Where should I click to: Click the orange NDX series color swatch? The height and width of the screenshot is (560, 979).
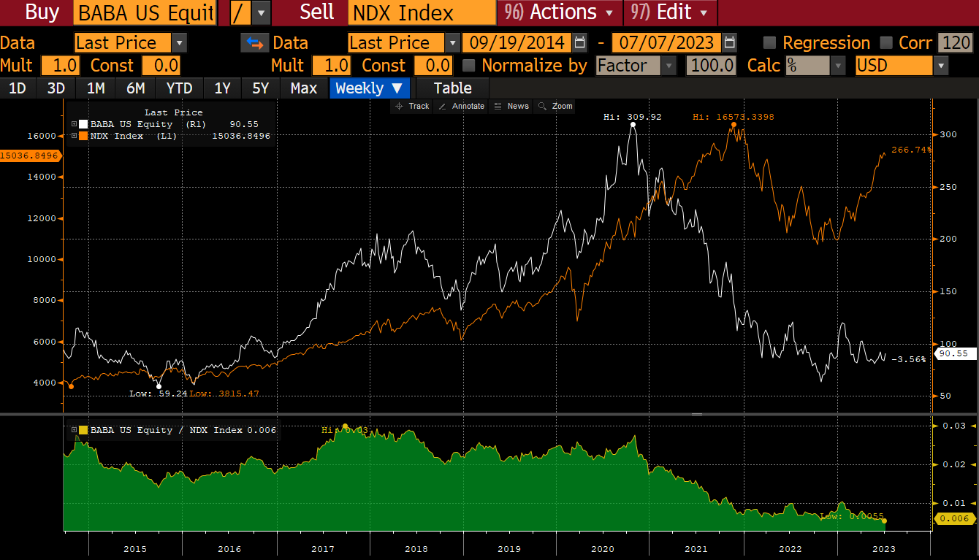[x=83, y=136]
